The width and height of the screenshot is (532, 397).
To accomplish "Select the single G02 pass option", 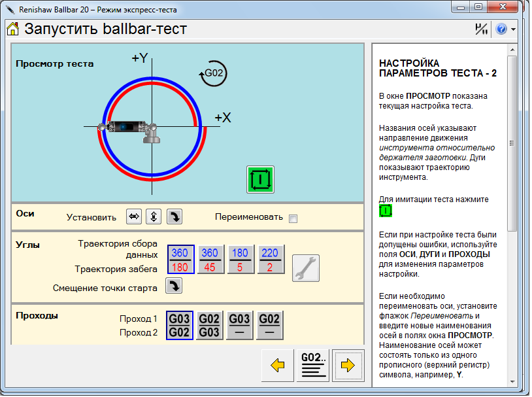I will point(269,325).
